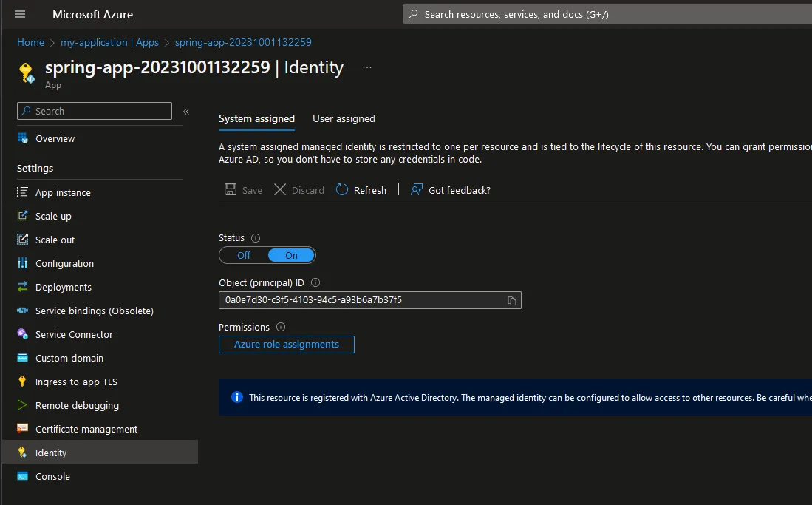The height and width of the screenshot is (505, 812).
Task: Click the Microsoft Azure logo text
Action: tap(92, 15)
